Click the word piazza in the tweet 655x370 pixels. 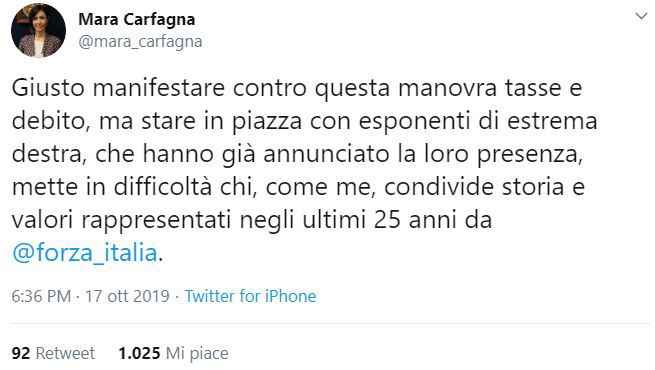[267, 122]
